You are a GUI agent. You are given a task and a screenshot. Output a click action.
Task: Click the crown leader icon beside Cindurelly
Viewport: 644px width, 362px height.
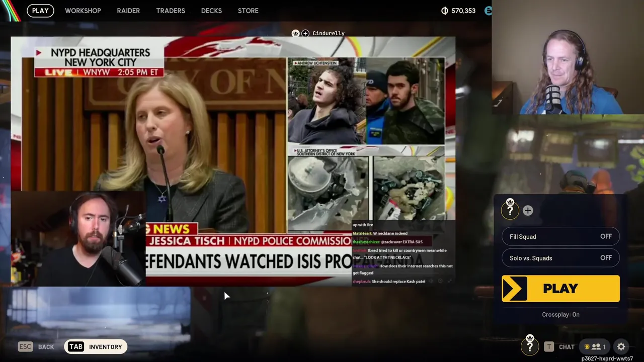(296, 33)
